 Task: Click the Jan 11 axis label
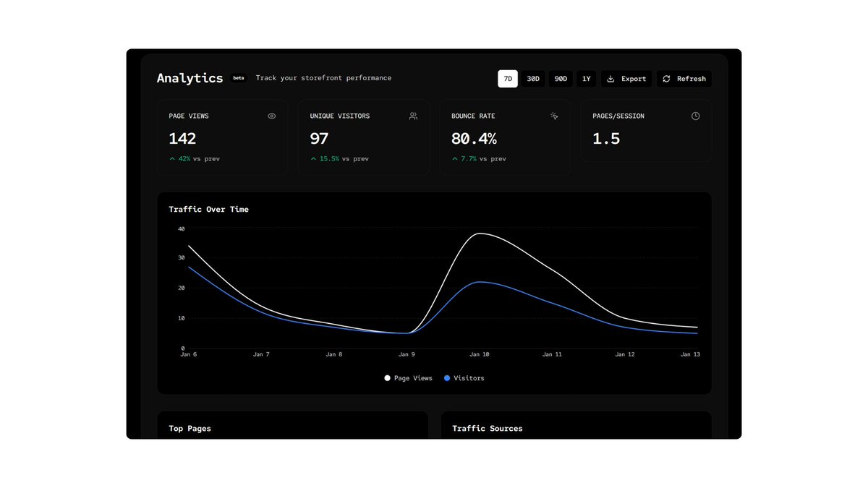[x=552, y=354]
